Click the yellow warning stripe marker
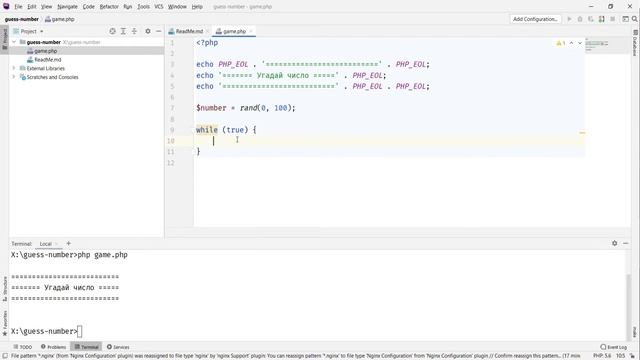 [x=582, y=133]
